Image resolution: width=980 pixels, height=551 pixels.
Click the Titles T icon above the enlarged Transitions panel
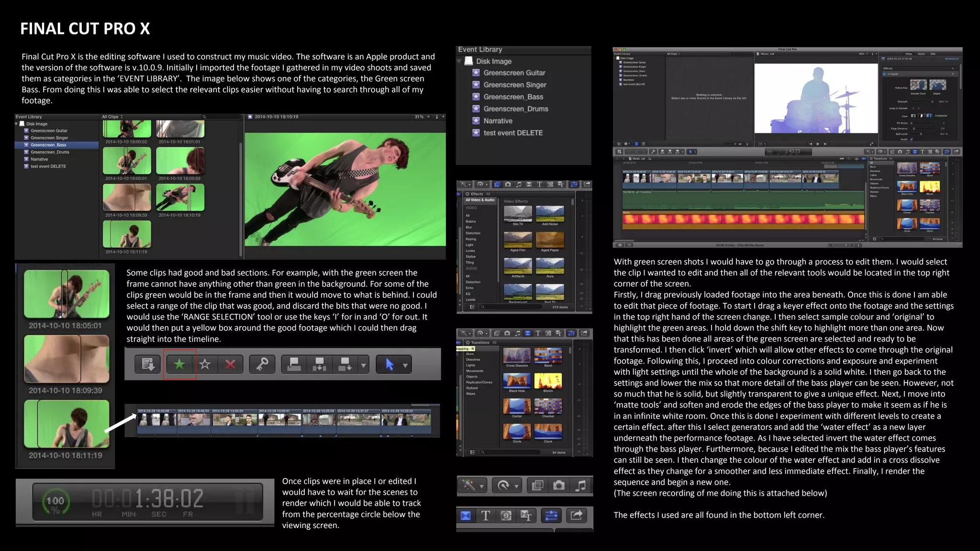(538, 333)
